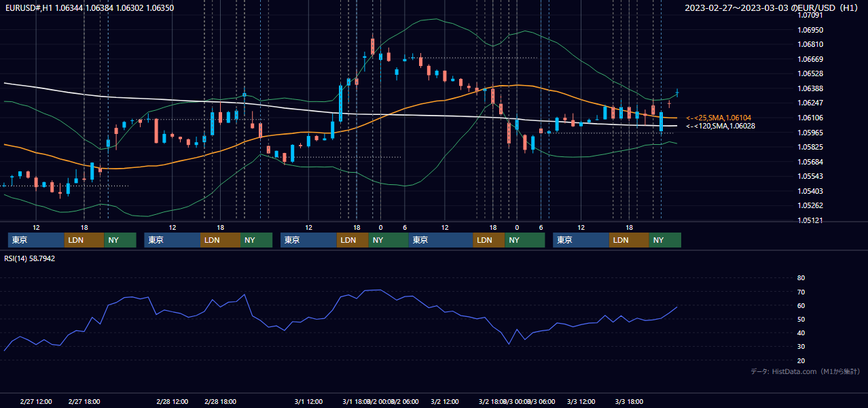Click the 3/3 12:00 time axis label
Image resolution: width=868 pixels, height=408 pixels.
tap(581, 401)
